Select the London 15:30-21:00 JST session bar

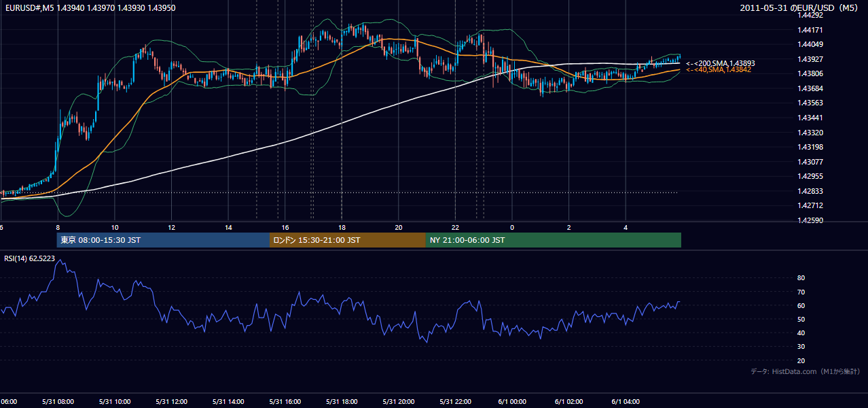[x=348, y=240]
